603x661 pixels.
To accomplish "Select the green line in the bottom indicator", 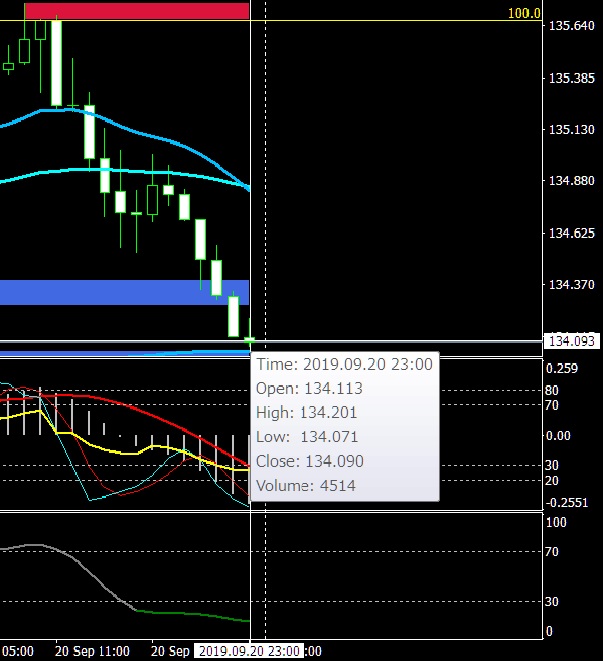I will (190, 614).
